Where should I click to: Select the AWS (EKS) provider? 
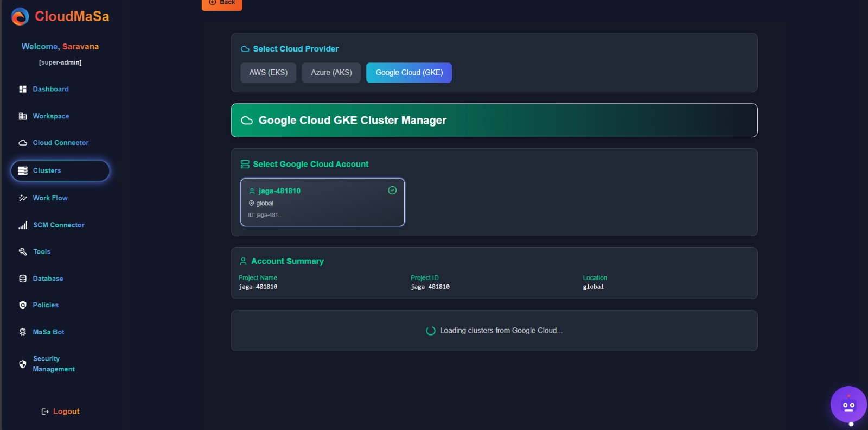pos(269,73)
